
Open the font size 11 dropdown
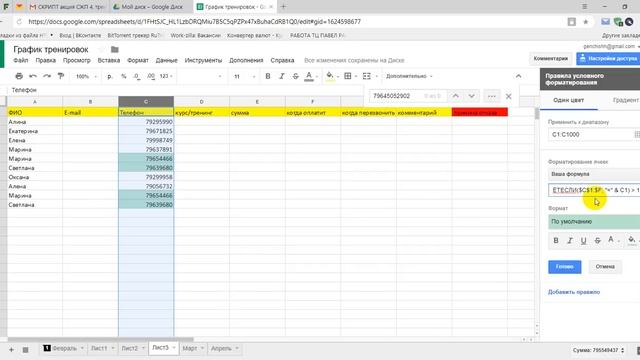point(244,76)
